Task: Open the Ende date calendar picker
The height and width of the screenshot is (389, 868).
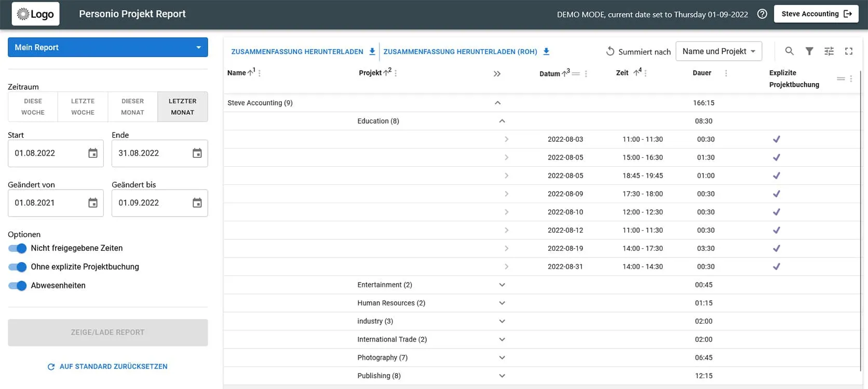Action: [x=197, y=153]
